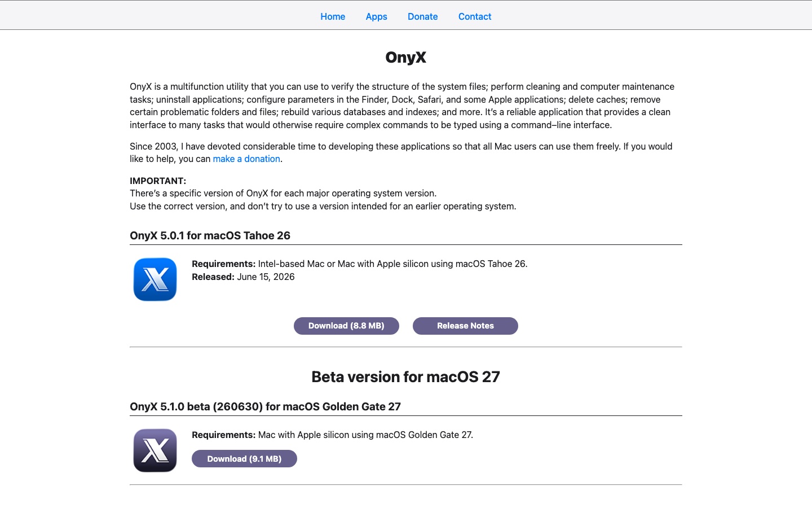Screen dimensions: 812x508
Task: Click the 'Released: June 15, 2026' text
Action: tap(243, 277)
